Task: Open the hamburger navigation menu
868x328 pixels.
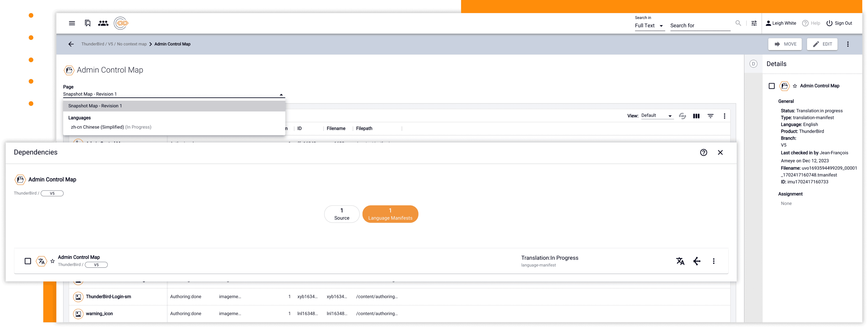Action: click(x=72, y=23)
